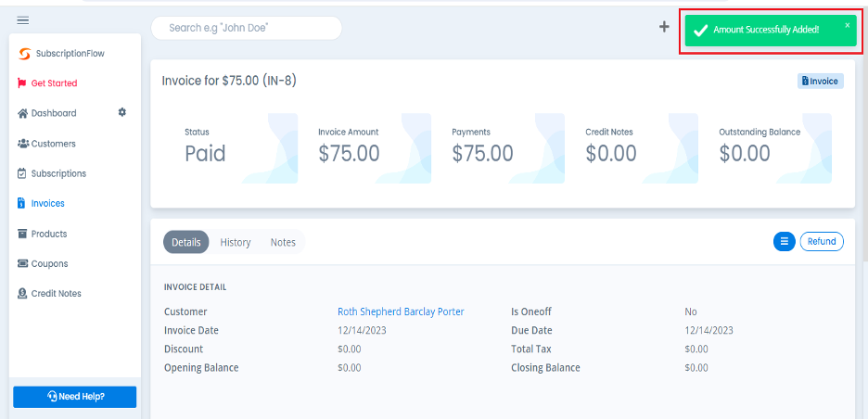Click the Customers people icon
Image resolution: width=868 pixels, height=419 pixels.
22,144
